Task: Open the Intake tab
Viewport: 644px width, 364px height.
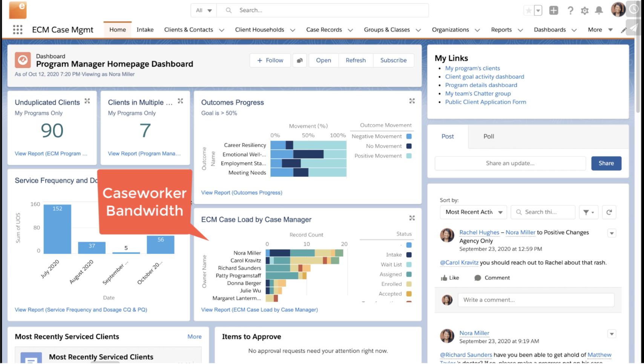Action: (145, 30)
